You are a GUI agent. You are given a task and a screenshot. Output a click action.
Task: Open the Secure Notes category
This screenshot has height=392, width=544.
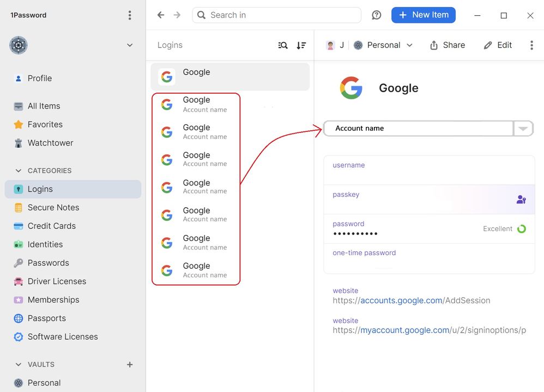(x=53, y=207)
